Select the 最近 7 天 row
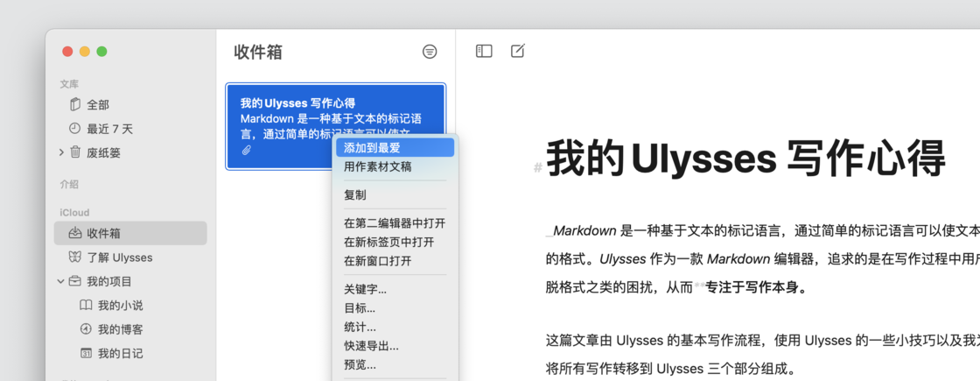This screenshot has width=980, height=381. [130, 129]
